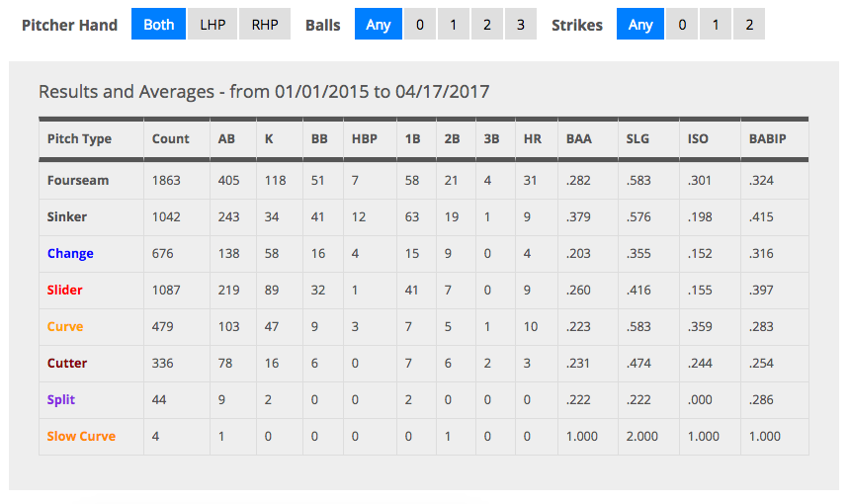Open the Split pitch type link
Image resolution: width=850 pixels, height=504 pixels.
pyautogui.click(x=60, y=399)
